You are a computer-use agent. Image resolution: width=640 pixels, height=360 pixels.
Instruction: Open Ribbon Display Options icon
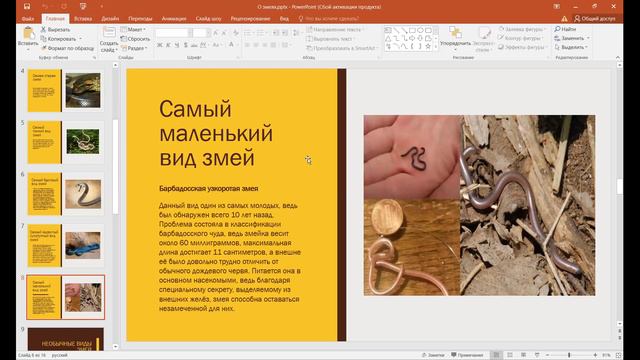(557, 7)
